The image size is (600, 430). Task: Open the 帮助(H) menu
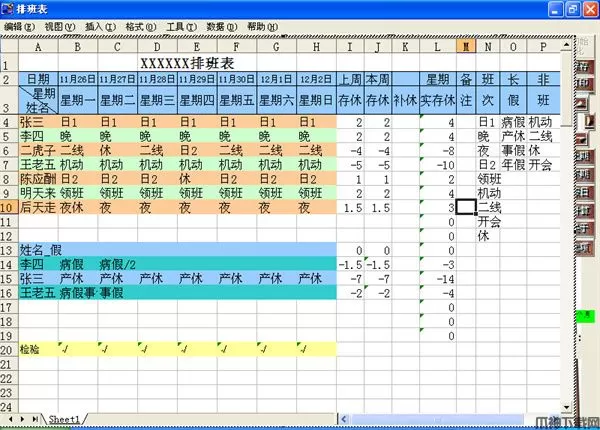point(262,27)
